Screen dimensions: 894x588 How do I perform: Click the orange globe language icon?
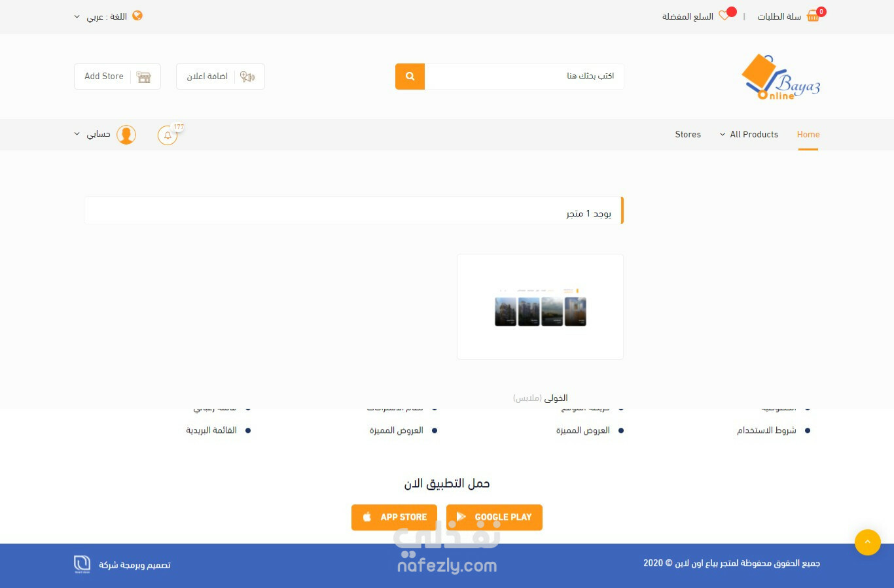click(137, 16)
